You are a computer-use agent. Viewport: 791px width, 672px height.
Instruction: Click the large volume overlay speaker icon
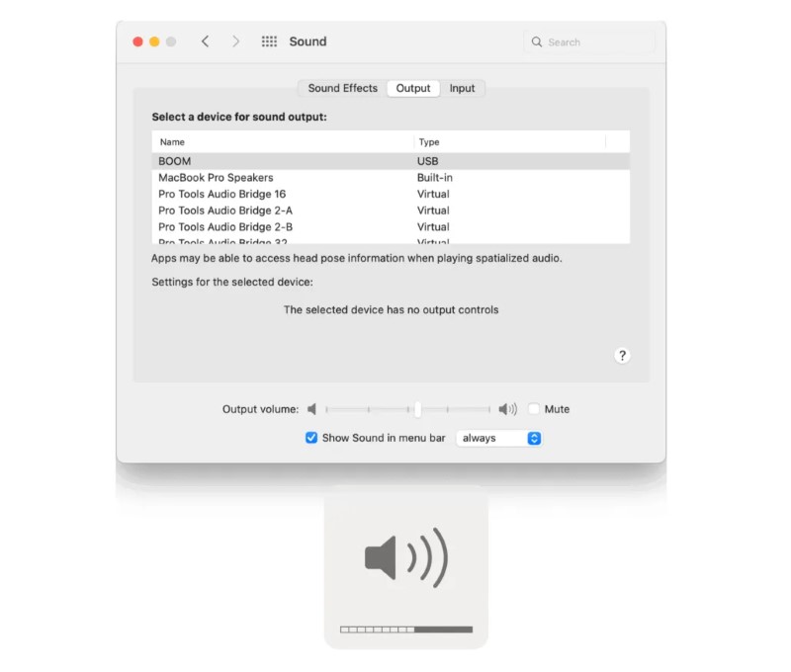406,557
